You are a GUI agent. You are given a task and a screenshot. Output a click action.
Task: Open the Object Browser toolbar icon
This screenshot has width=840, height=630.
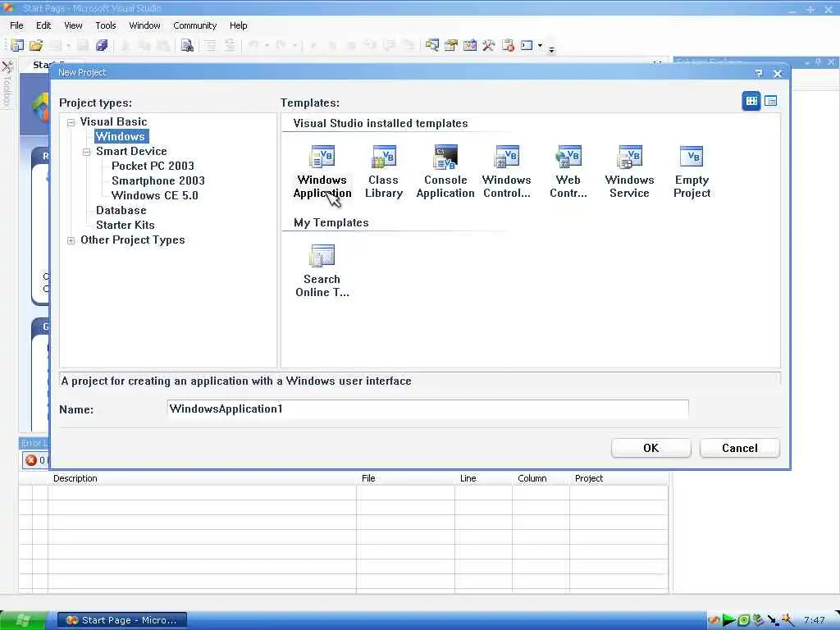point(470,46)
